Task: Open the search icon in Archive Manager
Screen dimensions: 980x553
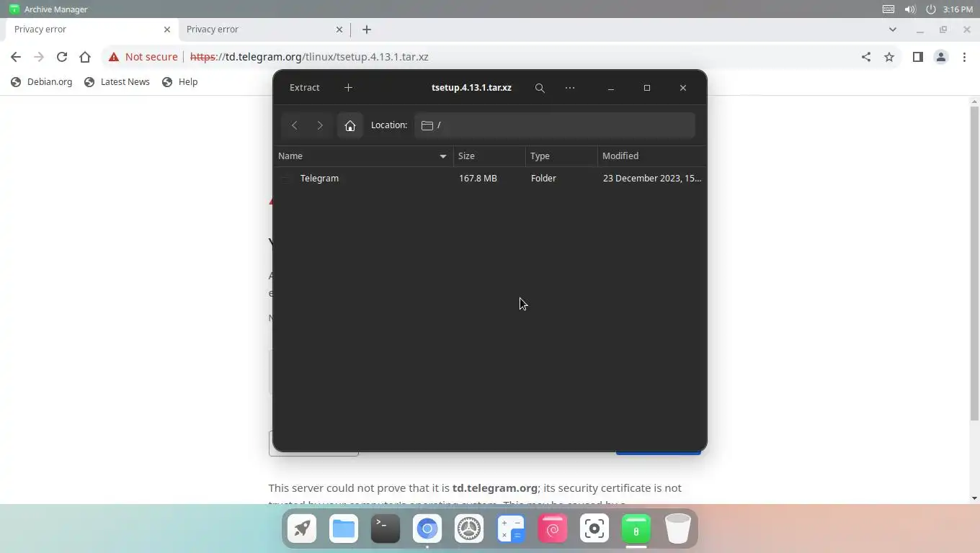Action: [540, 88]
